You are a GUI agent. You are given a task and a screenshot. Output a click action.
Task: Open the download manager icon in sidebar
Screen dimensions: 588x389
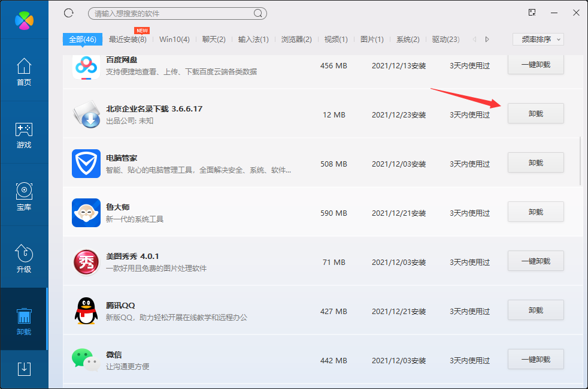click(24, 369)
